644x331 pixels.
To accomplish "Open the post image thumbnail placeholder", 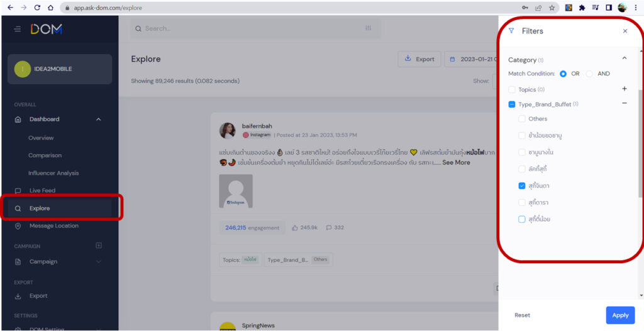I will click(x=236, y=191).
